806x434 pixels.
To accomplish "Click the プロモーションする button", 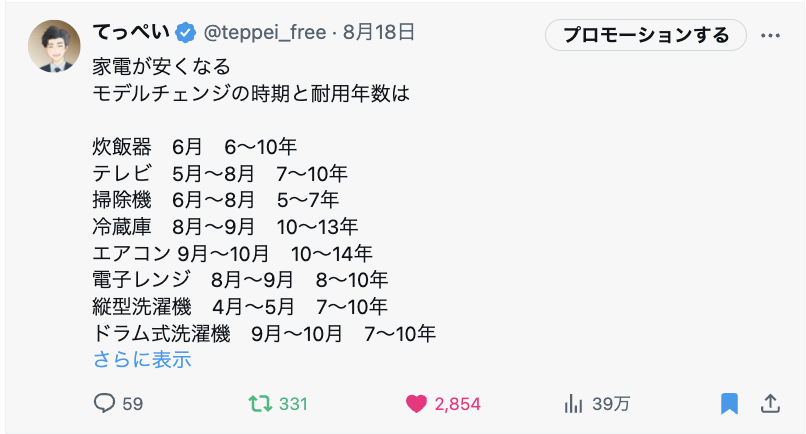I will click(x=646, y=35).
